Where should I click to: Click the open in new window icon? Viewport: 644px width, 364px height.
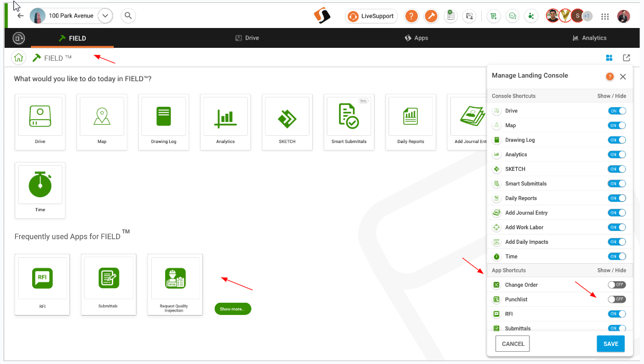pos(626,58)
